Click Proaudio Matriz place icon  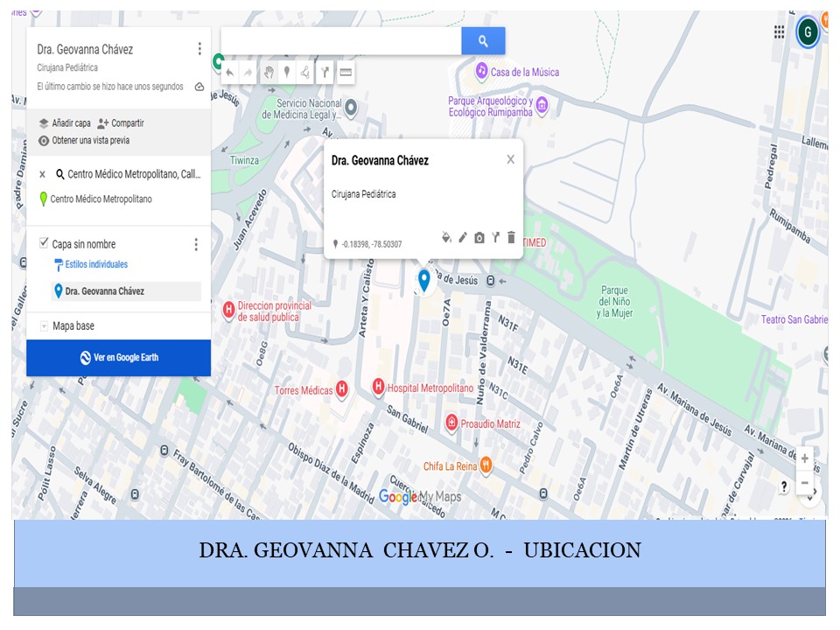451,423
